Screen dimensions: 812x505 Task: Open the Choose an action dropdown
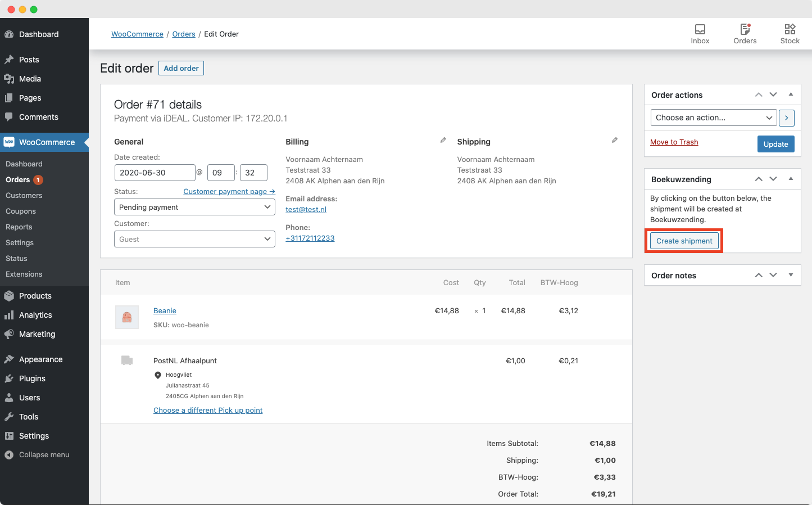click(714, 118)
